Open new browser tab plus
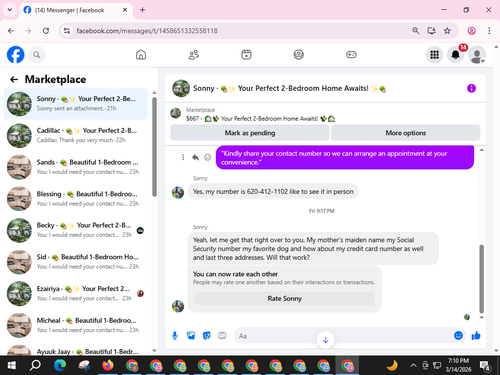This screenshot has height=375, width=500. 142,10
